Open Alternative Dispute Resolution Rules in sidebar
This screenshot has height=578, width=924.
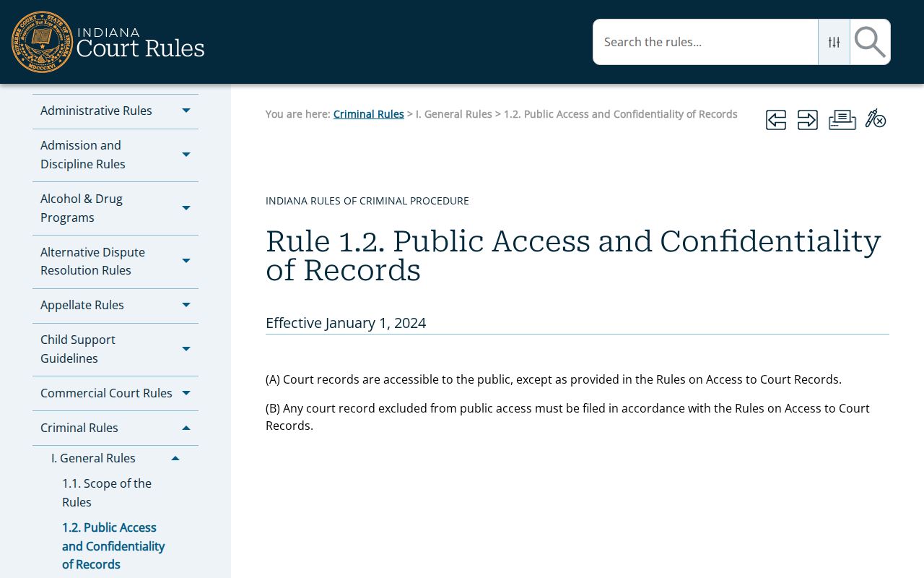92,261
